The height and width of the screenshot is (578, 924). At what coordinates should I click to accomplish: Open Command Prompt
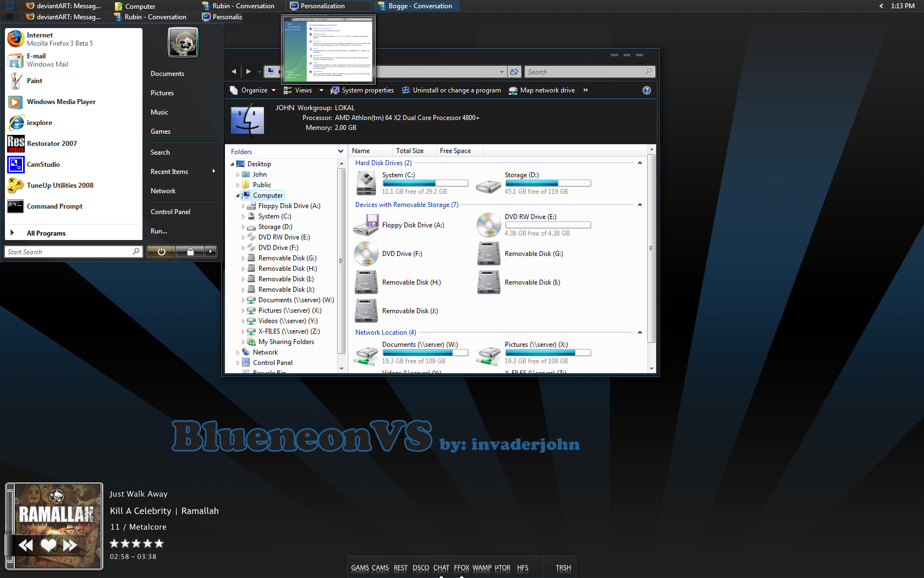point(73,206)
